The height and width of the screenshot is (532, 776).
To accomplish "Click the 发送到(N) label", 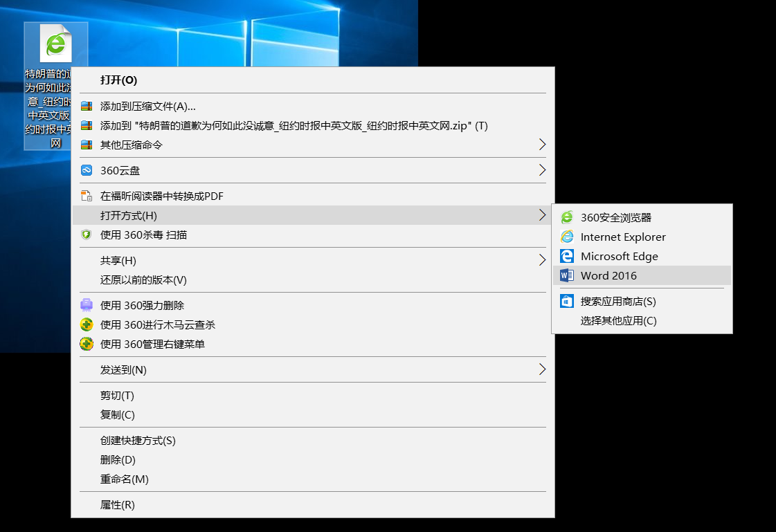I will point(123,370).
